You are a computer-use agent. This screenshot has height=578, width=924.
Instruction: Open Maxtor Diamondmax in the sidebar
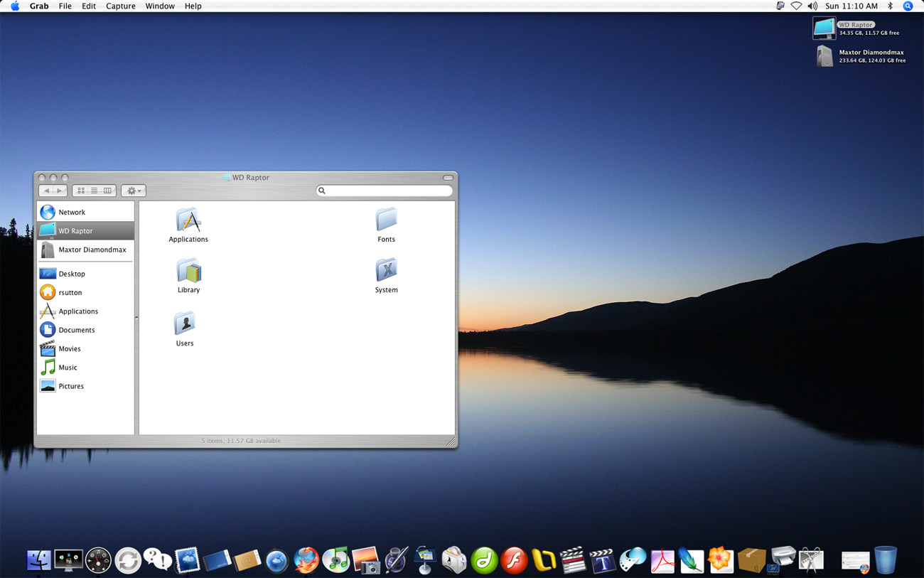[85, 250]
